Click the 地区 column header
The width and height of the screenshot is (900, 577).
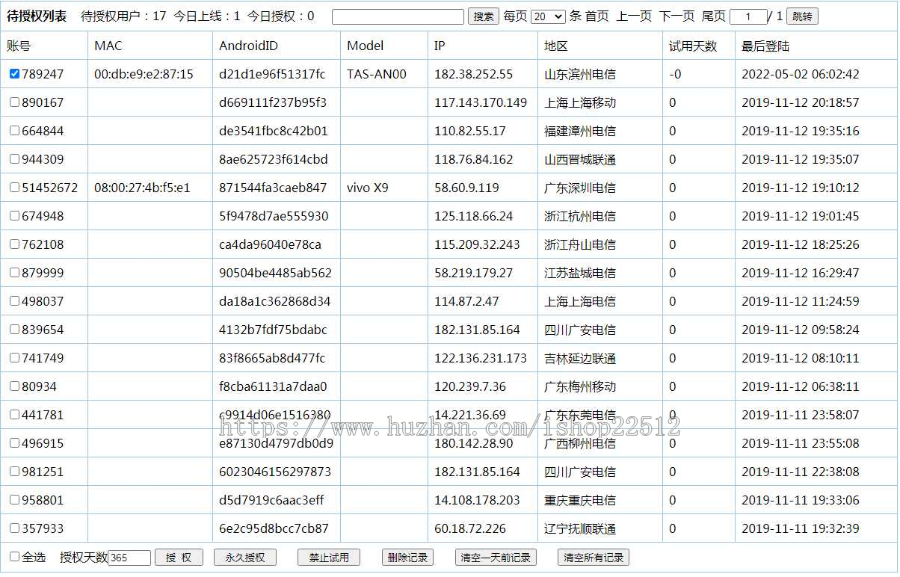[x=556, y=46]
